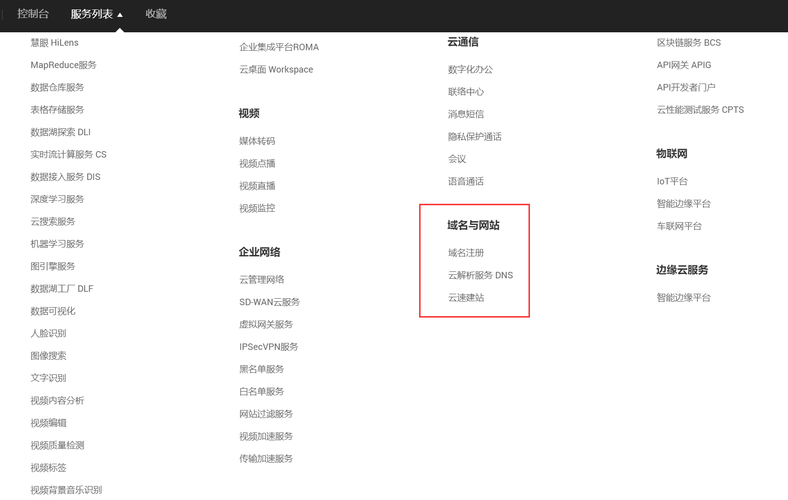Click 智能边缘平台 under 边缘云服务
The image size is (788, 500).
tap(684, 297)
